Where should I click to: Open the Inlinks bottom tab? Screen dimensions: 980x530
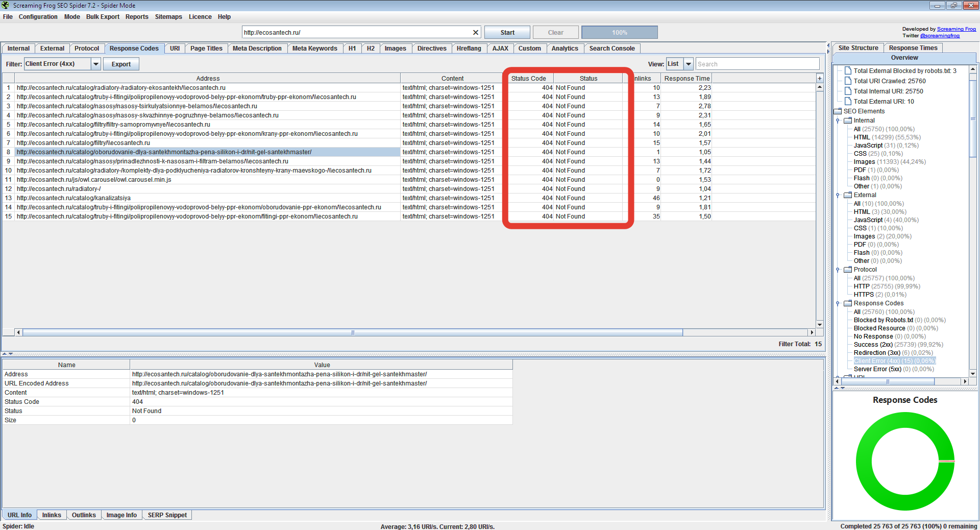[x=52, y=515]
